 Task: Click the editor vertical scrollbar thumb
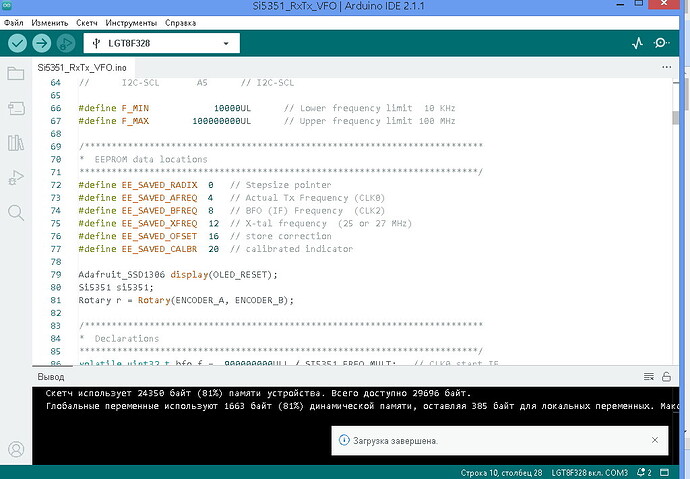tap(675, 118)
